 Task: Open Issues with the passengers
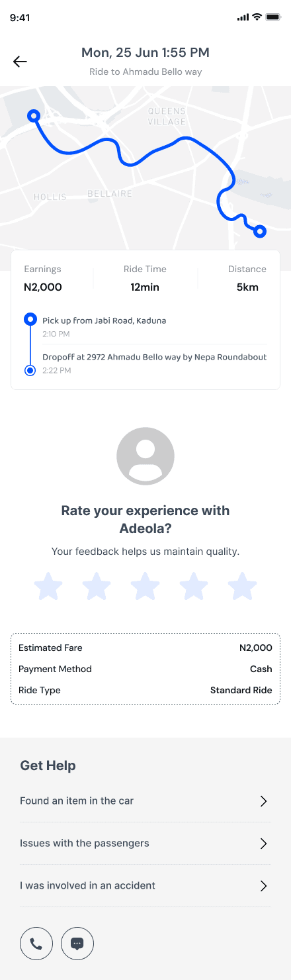point(145,844)
